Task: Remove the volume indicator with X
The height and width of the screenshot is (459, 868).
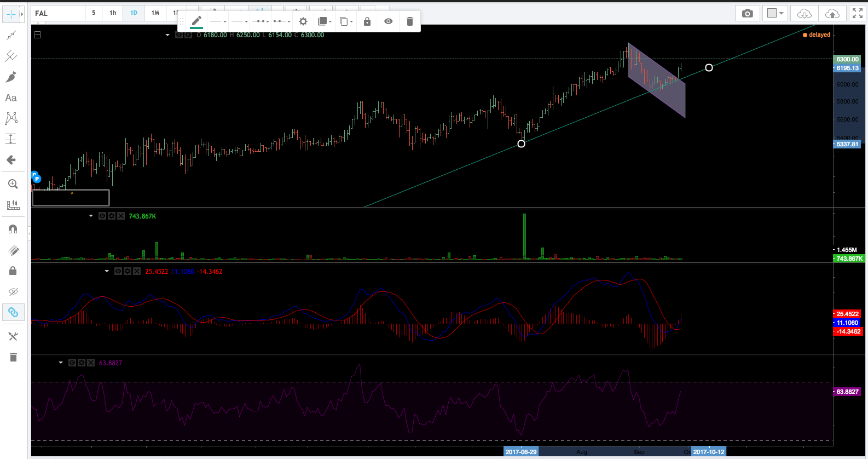Action: click(121, 216)
